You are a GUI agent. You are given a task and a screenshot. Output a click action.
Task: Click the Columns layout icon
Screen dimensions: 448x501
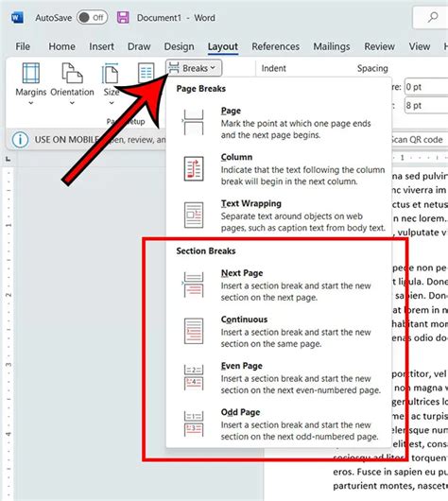click(x=146, y=73)
